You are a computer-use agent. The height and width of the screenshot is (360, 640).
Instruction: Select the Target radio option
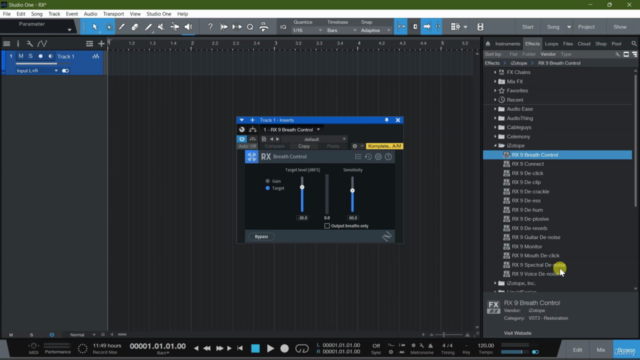(x=268, y=188)
